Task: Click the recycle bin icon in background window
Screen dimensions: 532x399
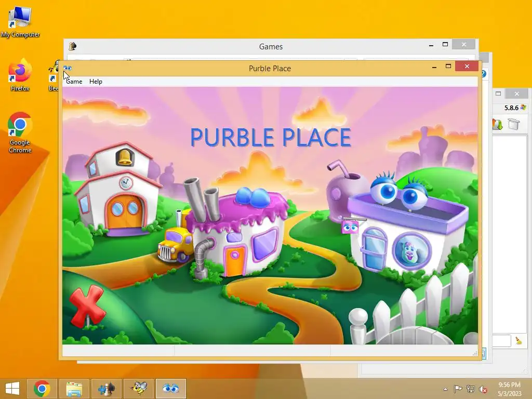Action: tap(514, 124)
